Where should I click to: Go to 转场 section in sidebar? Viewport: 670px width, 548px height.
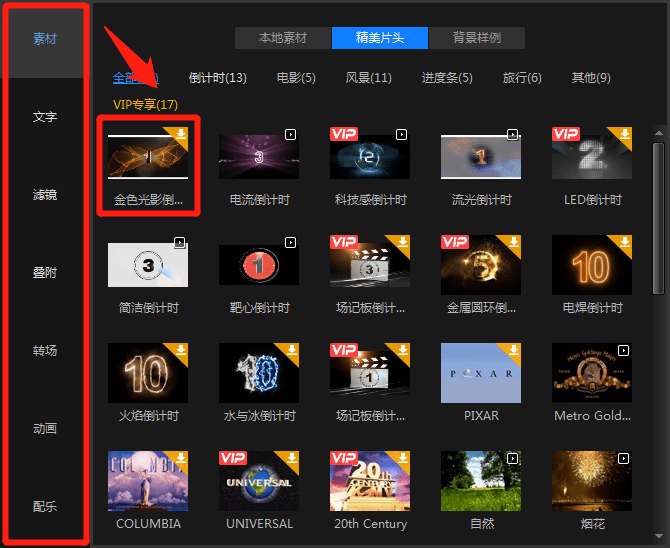click(x=45, y=351)
